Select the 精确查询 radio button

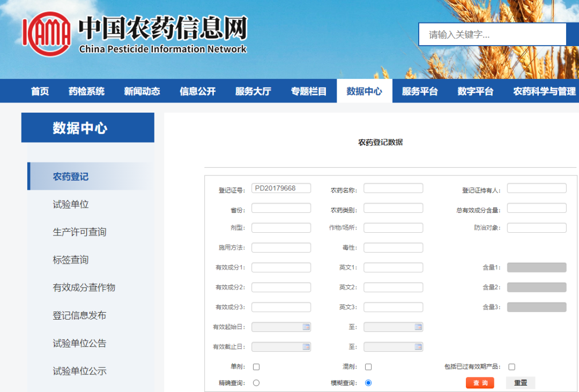point(256,382)
